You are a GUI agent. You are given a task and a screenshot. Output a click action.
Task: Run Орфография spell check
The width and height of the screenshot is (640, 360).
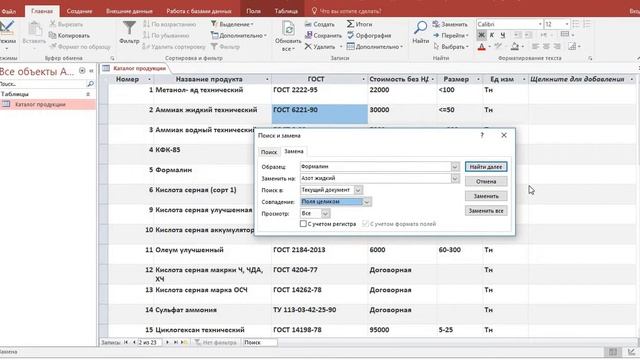(x=369, y=36)
